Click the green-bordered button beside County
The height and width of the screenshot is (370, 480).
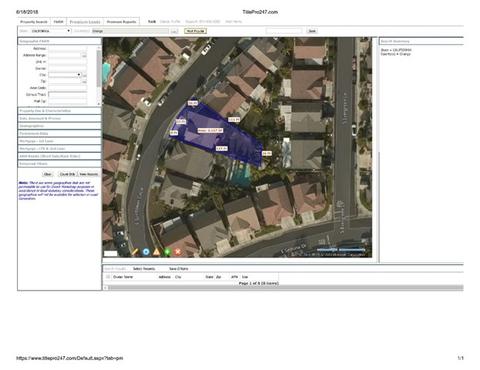coord(195,31)
